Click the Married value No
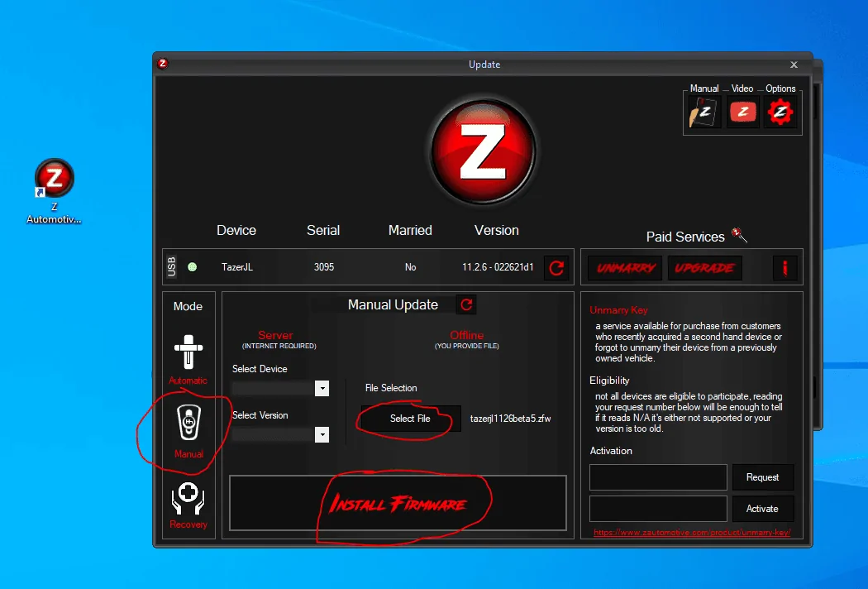The width and height of the screenshot is (868, 589). pyautogui.click(x=410, y=267)
